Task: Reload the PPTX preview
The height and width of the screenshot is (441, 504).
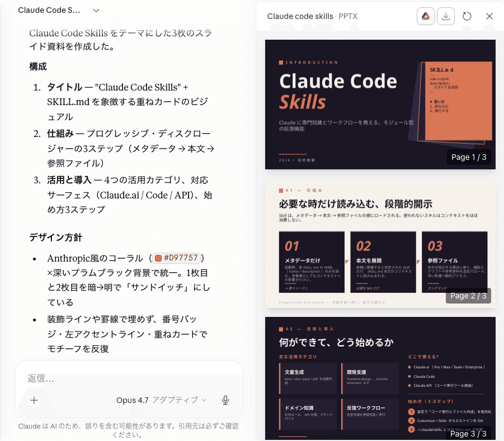Action: [467, 16]
